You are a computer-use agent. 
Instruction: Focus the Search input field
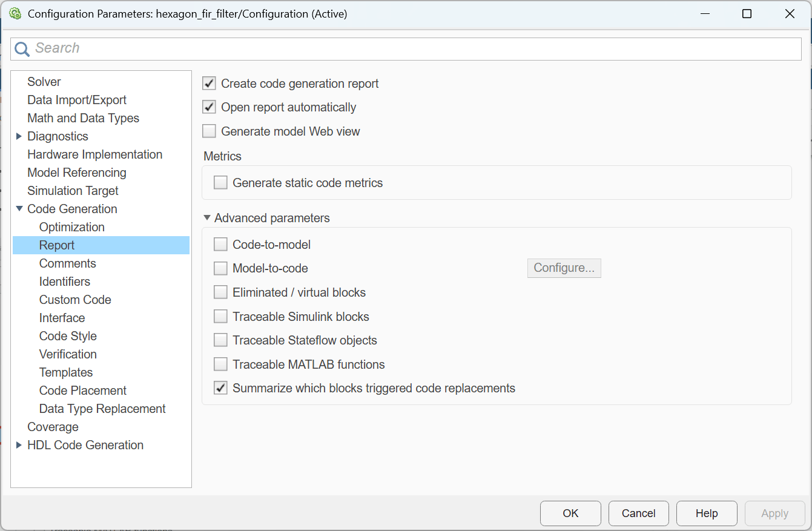[406, 48]
